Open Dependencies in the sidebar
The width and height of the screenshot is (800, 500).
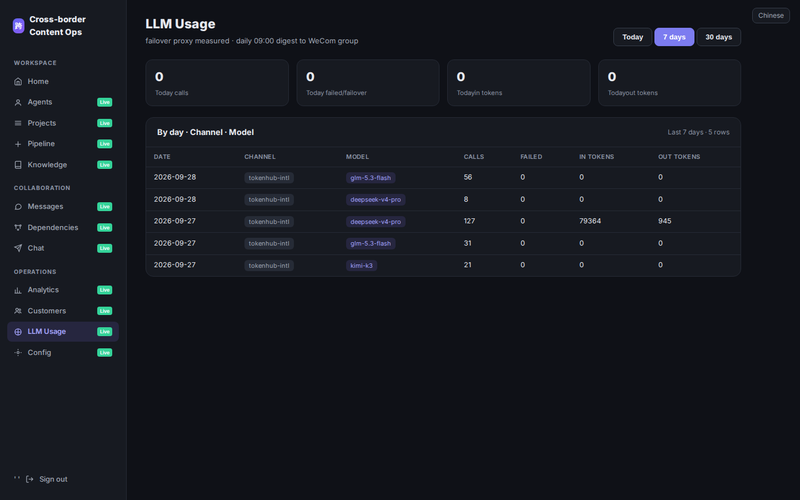pyautogui.click(x=63, y=228)
